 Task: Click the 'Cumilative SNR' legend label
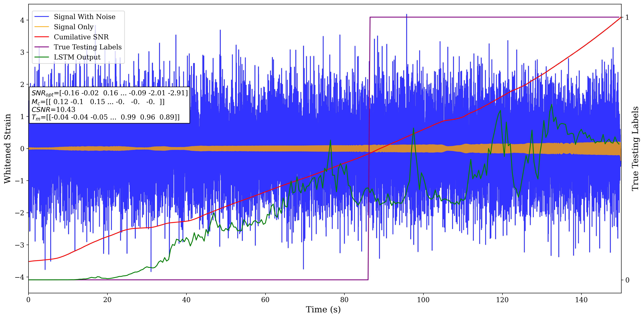tap(81, 37)
